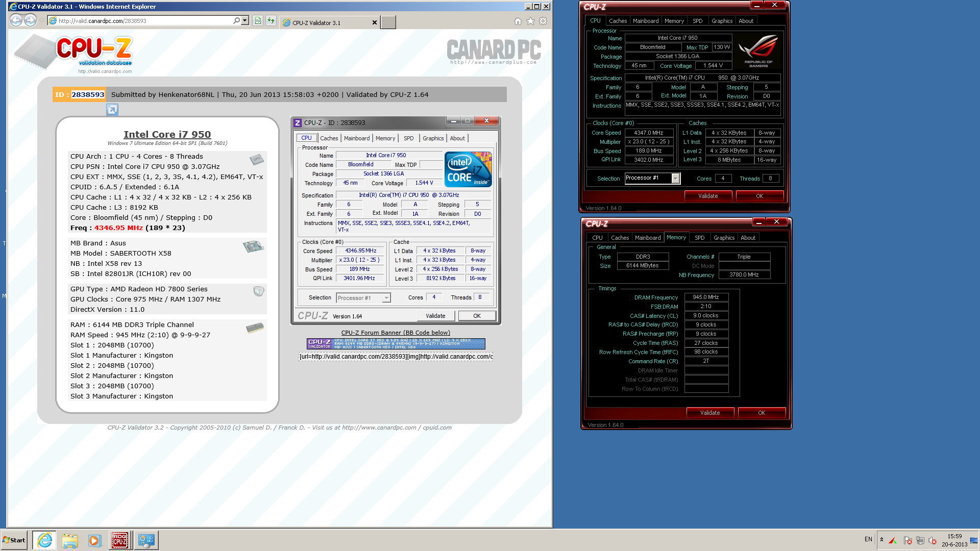This screenshot has width=980, height=551.
Task: Switch to SPD tab in lower ROG CPU-Z
Action: coord(699,238)
